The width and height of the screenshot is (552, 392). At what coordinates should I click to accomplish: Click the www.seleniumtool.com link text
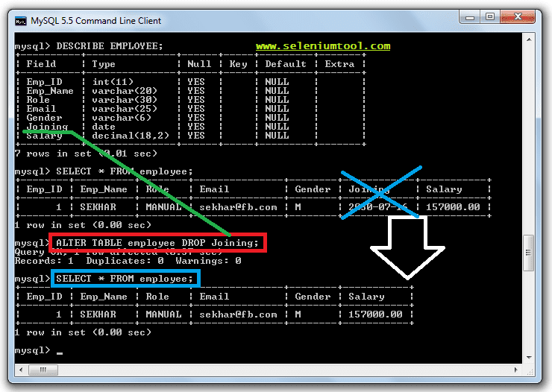tap(323, 46)
